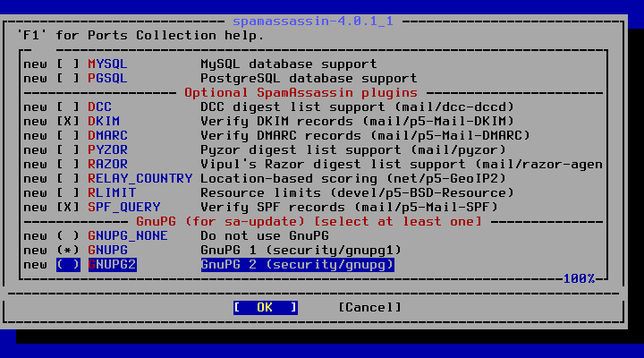Enable the MYSQL option checkbox

(68, 64)
